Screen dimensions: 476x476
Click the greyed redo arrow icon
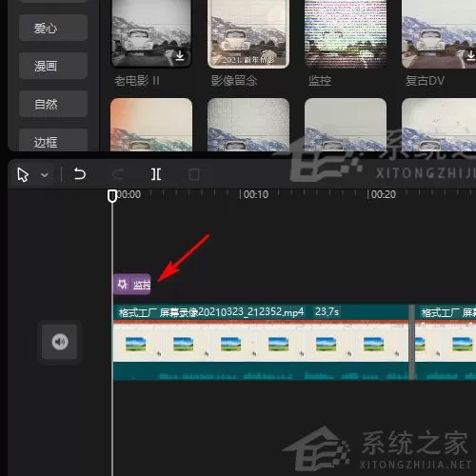118,174
